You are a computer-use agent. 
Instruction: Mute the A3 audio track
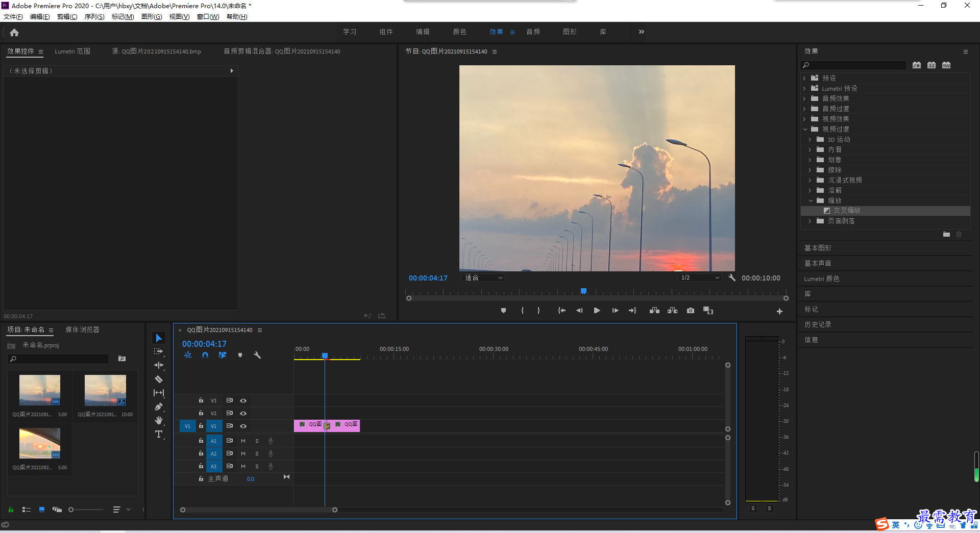point(243,466)
